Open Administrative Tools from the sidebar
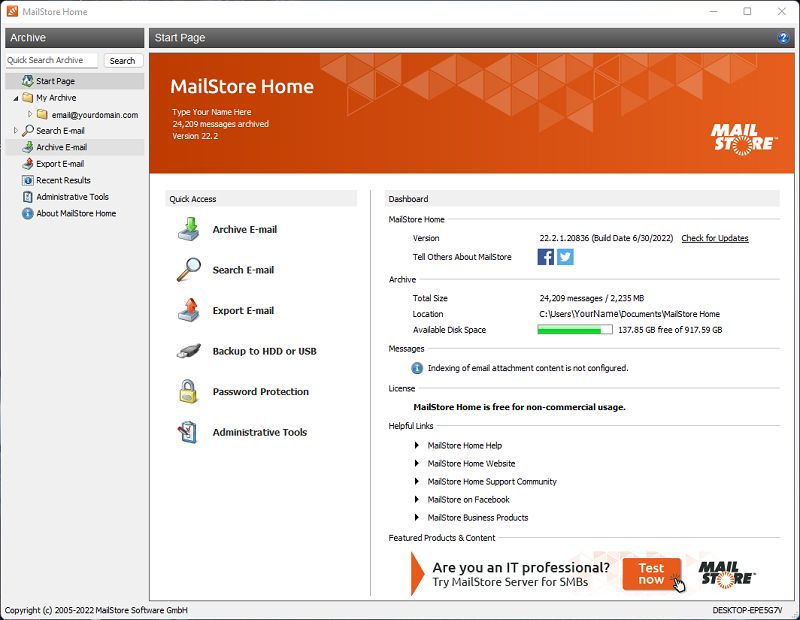 72,196
